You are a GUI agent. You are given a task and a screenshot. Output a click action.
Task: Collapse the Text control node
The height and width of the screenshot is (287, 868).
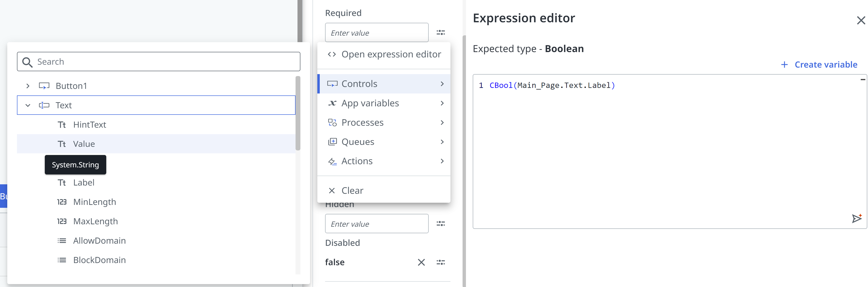point(28,105)
